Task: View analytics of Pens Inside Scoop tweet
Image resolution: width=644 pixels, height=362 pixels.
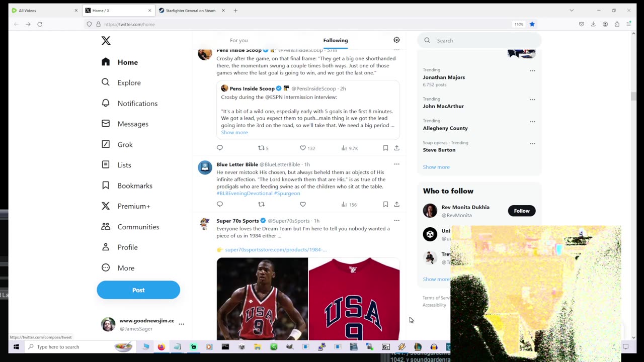Action: (x=349, y=148)
